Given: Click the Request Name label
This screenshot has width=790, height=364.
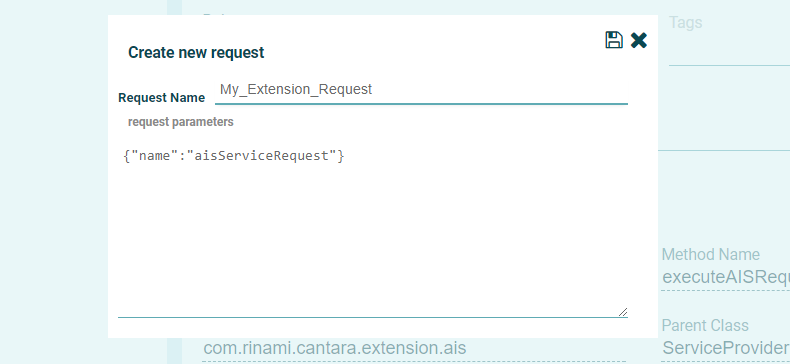Looking at the screenshot, I should (x=161, y=98).
